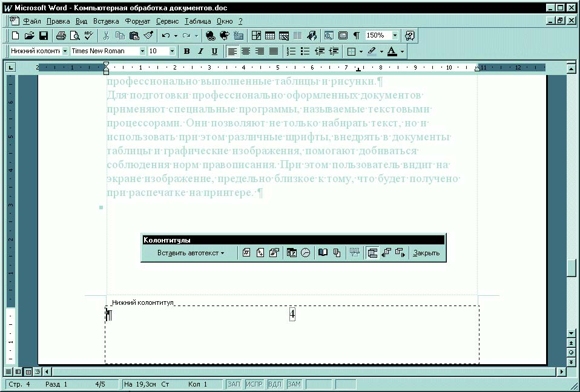Toggle bold formatting
This screenshot has height=392, width=580.
click(187, 51)
